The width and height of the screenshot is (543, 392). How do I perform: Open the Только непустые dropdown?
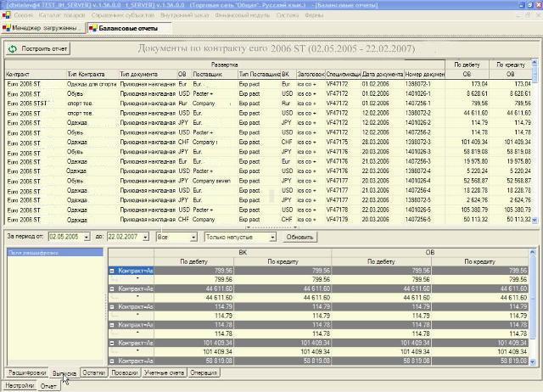point(273,238)
